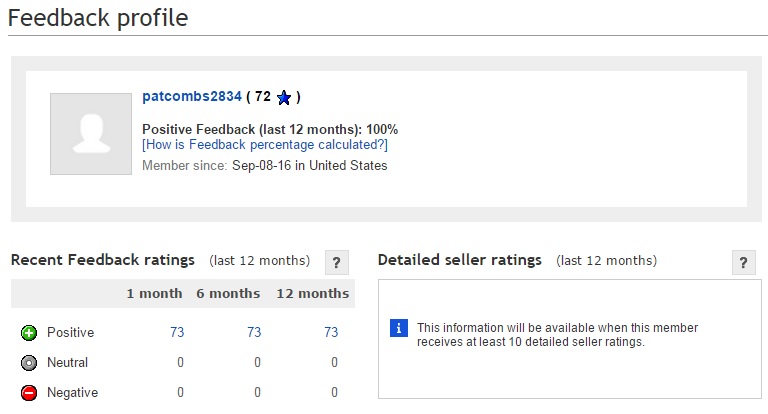Open help for Recent Feedback ratings
The image size is (768, 414).
(x=337, y=263)
